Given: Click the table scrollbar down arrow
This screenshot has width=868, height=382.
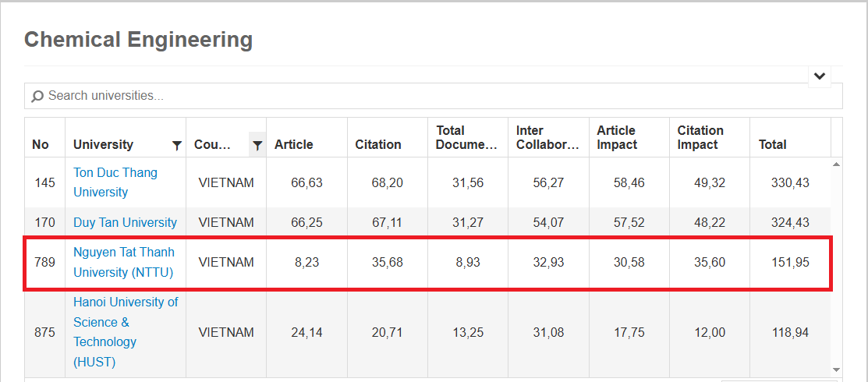Looking at the screenshot, I should coord(837,370).
